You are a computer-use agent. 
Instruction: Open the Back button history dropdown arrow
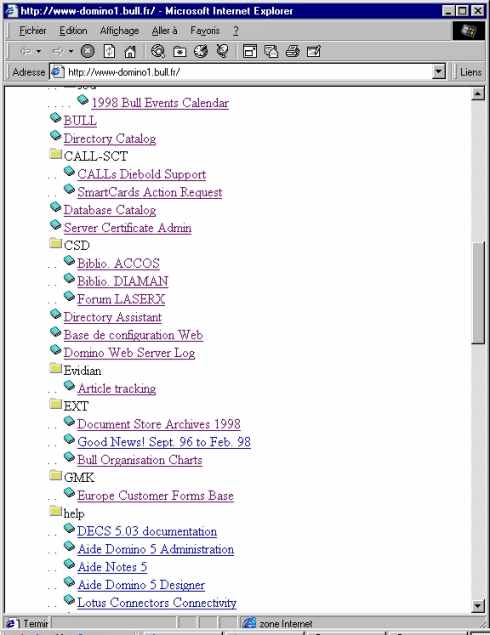coord(39,51)
